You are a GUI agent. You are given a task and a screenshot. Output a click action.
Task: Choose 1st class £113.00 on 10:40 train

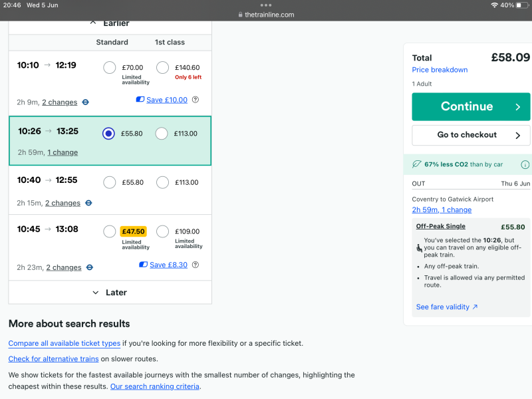[162, 182]
